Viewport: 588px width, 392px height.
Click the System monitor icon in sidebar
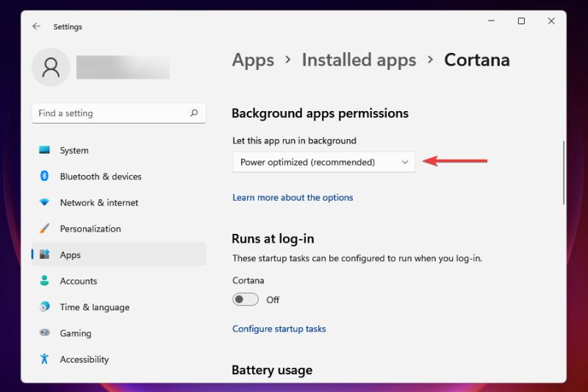45,150
